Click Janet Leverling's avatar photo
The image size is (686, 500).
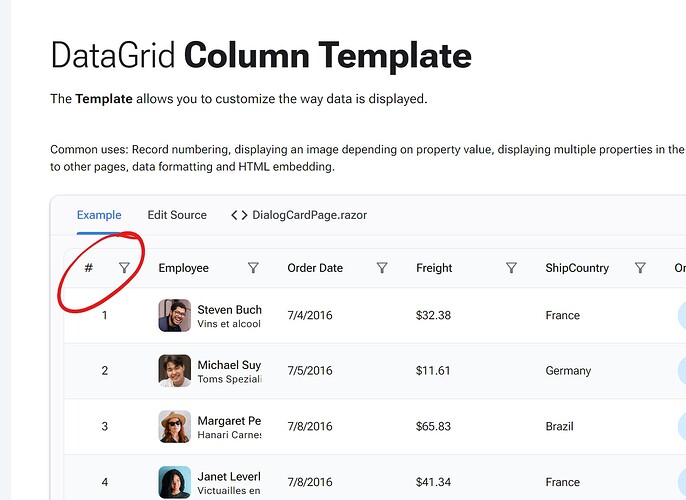click(x=174, y=482)
